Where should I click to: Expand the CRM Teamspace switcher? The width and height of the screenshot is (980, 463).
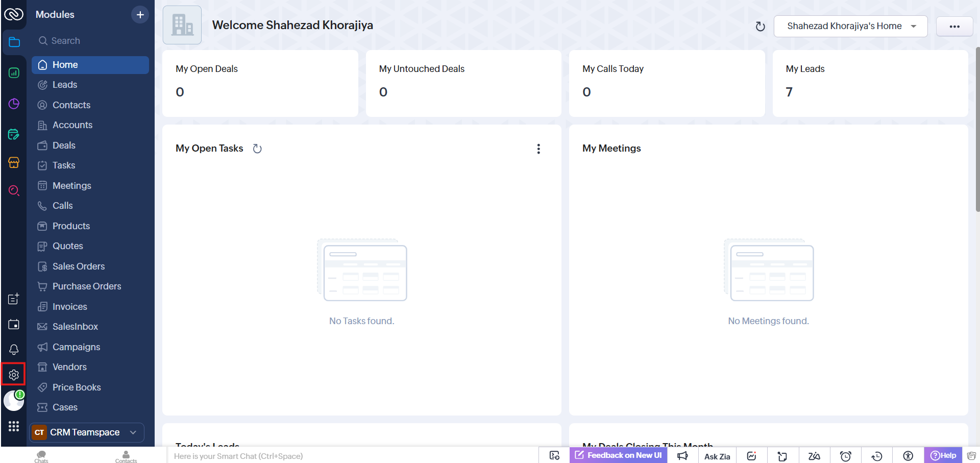pyautogui.click(x=87, y=432)
